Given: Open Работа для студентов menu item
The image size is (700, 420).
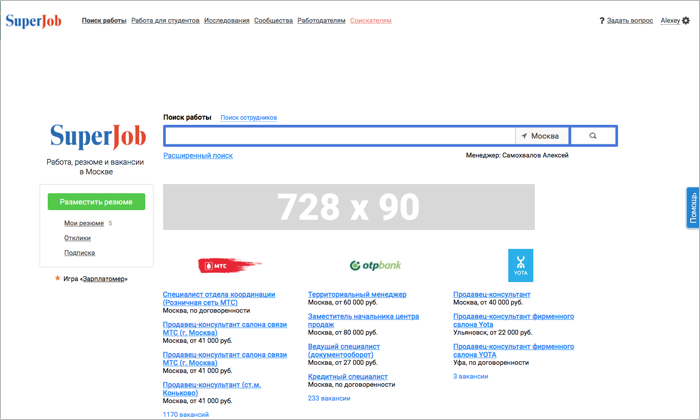Looking at the screenshot, I should point(165,20).
